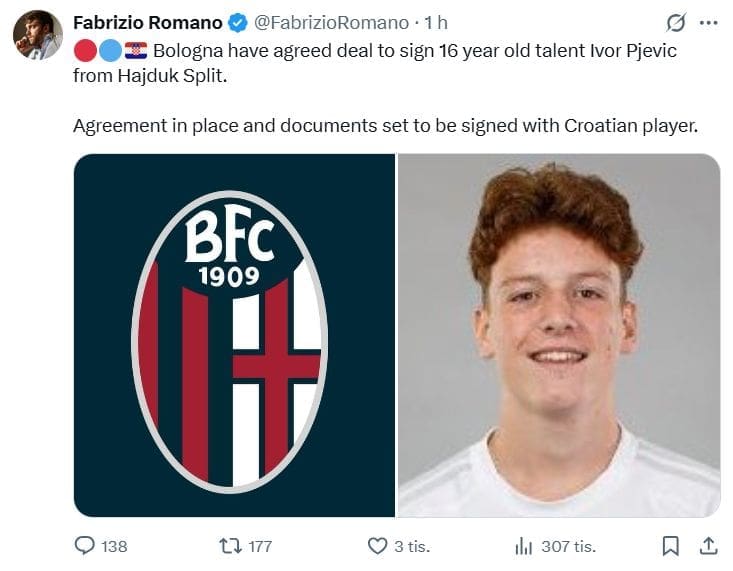Click the reply speech bubble icon

pos(85,546)
